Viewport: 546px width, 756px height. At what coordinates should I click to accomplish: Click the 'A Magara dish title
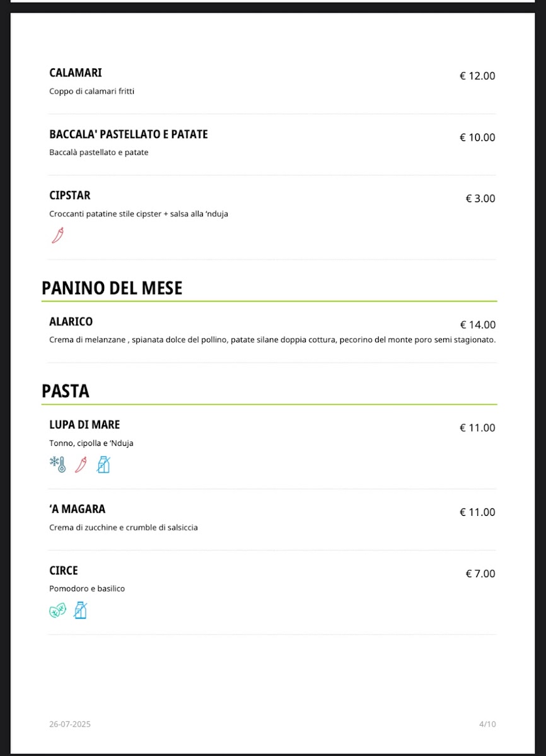pyautogui.click(x=78, y=509)
